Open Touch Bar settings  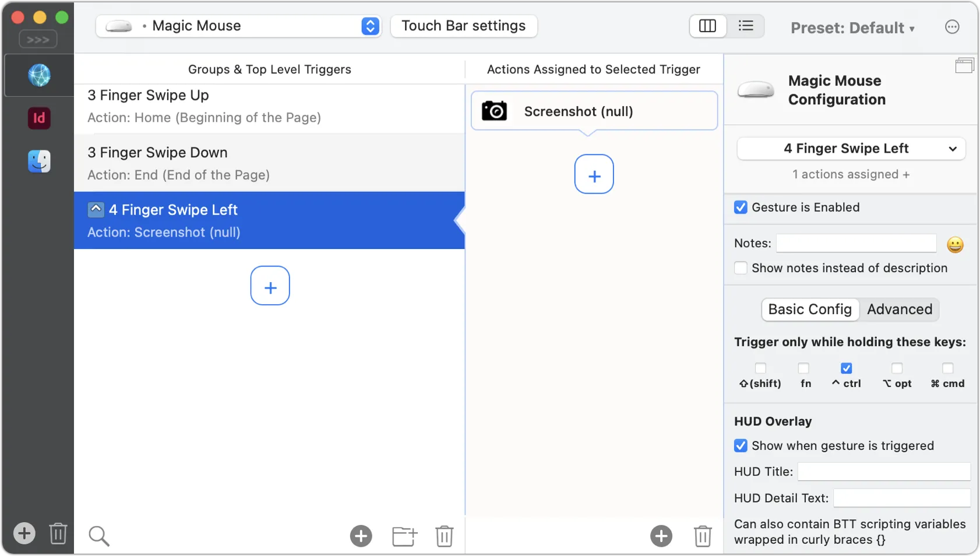(x=464, y=26)
